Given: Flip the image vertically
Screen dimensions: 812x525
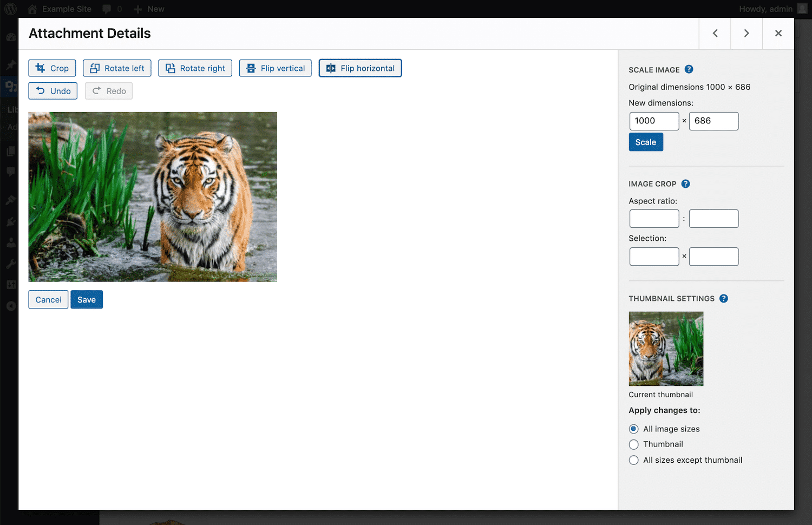Looking at the screenshot, I should coord(275,68).
